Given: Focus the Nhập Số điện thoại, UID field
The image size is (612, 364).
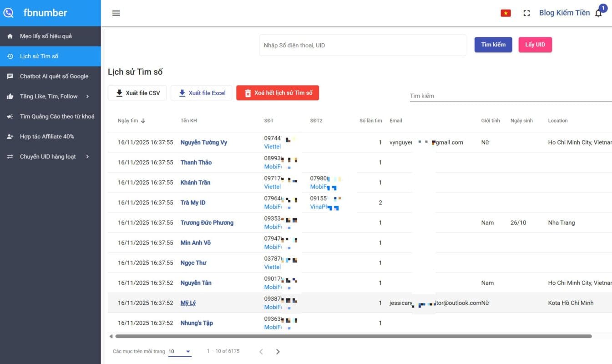Looking at the screenshot, I should click(x=363, y=45).
